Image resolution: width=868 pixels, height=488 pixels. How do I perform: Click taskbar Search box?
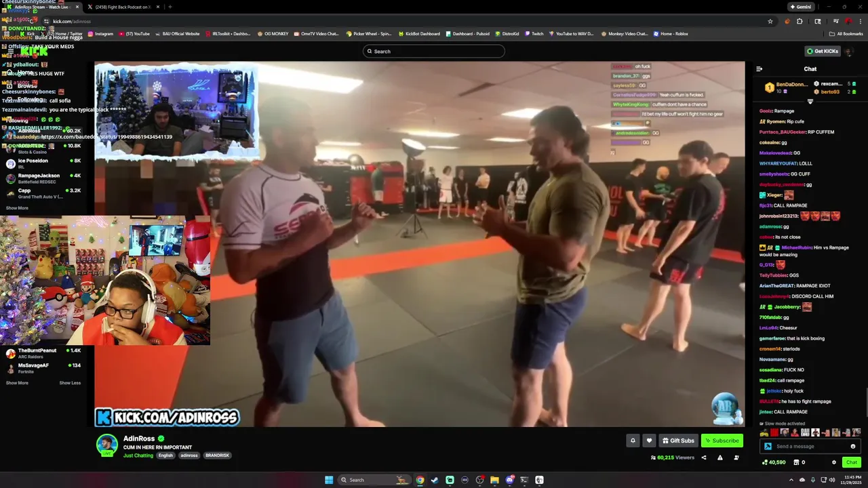click(x=374, y=480)
